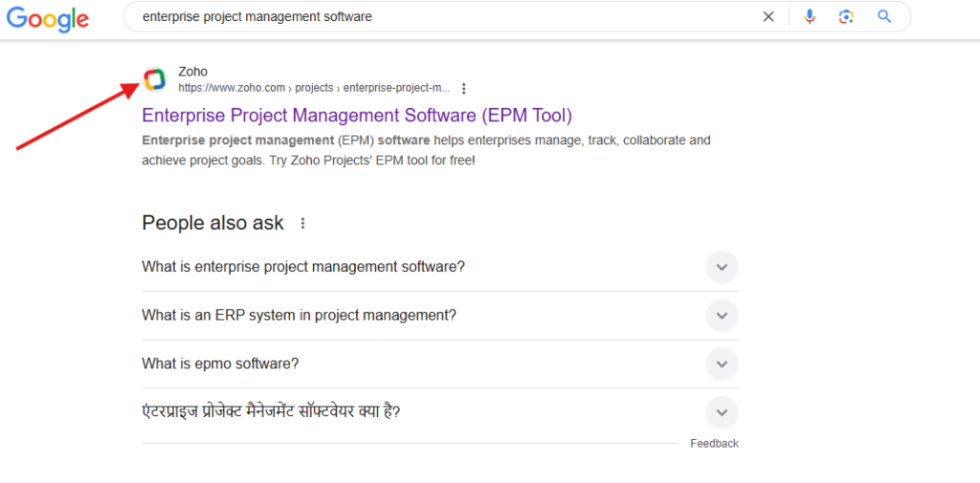The height and width of the screenshot is (483, 980).
Task: Click question text 'What is epmo software?'
Action: click(x=220, y=363)
